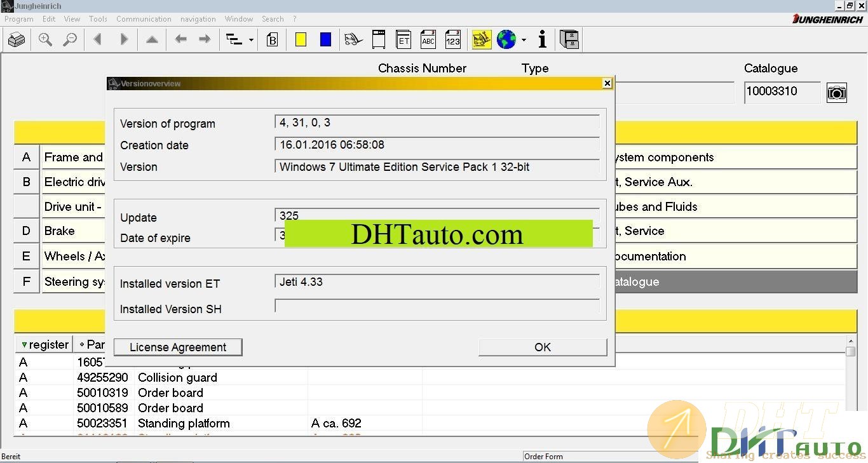
Task: Open the tree structure dropdown arrow
Action: click(251, 40)
